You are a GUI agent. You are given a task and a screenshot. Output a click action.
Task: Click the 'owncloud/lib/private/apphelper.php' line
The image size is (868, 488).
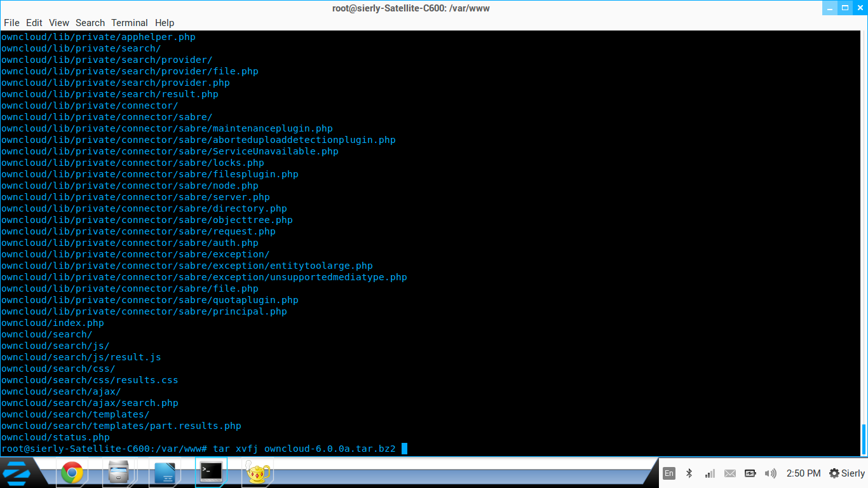98,37
